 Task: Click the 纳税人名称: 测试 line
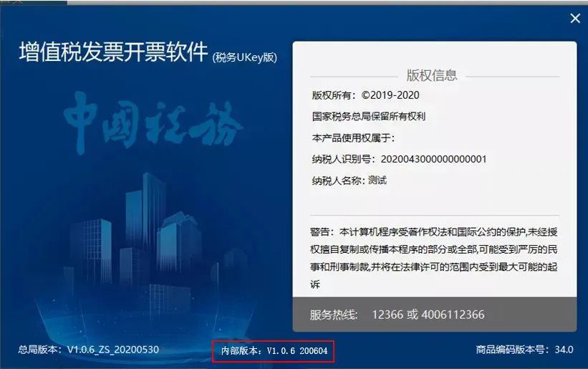[x=349, y=181]
